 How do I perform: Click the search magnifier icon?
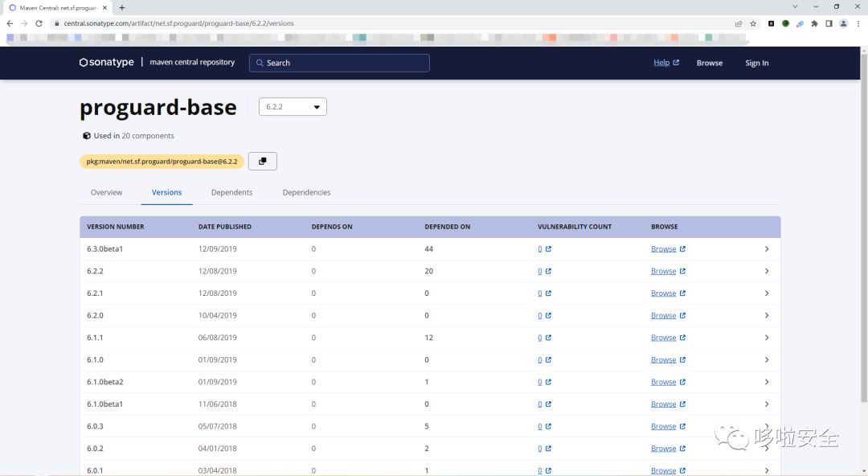pos(260,63)
